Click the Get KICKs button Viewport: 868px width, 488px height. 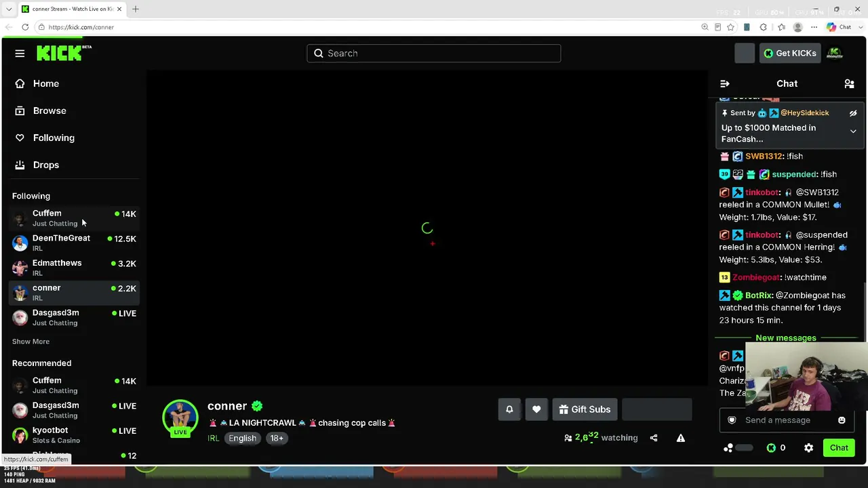tap(790, 54)
